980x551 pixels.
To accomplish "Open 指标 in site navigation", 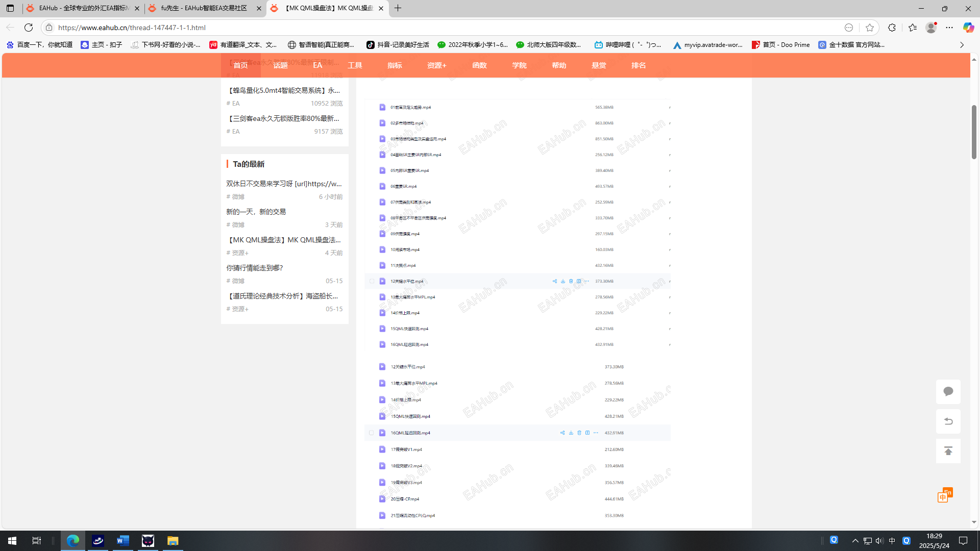I will click(x=395, y=65).
